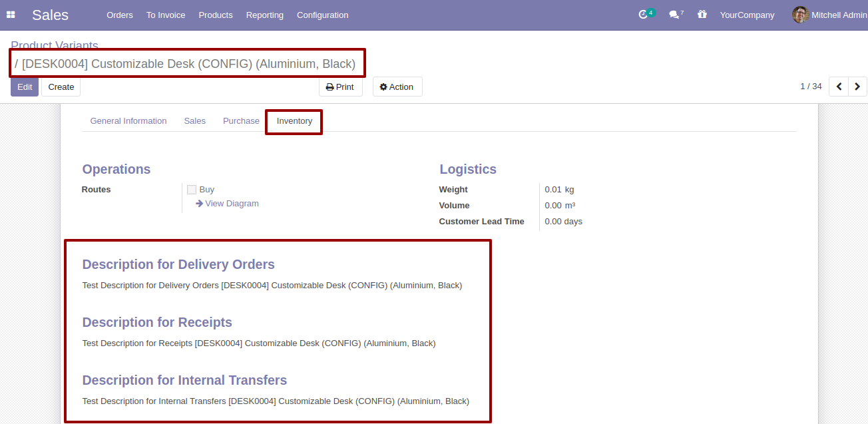Switch to the Purchase tab
Image resolution: width=868 pixels, height=424 pixels.
coord(241,121)
